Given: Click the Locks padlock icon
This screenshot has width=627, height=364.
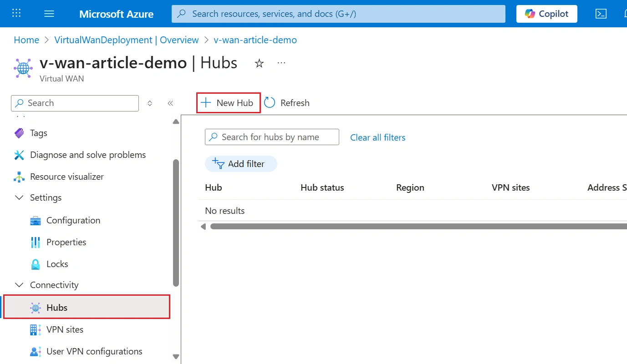Looking at the screenshot, I should point(36,264).
